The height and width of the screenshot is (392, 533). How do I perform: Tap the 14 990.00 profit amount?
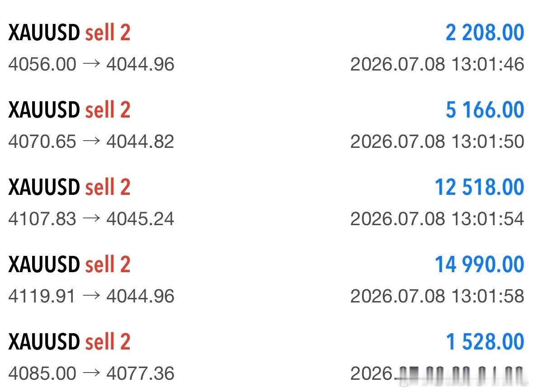click(479, 264)
